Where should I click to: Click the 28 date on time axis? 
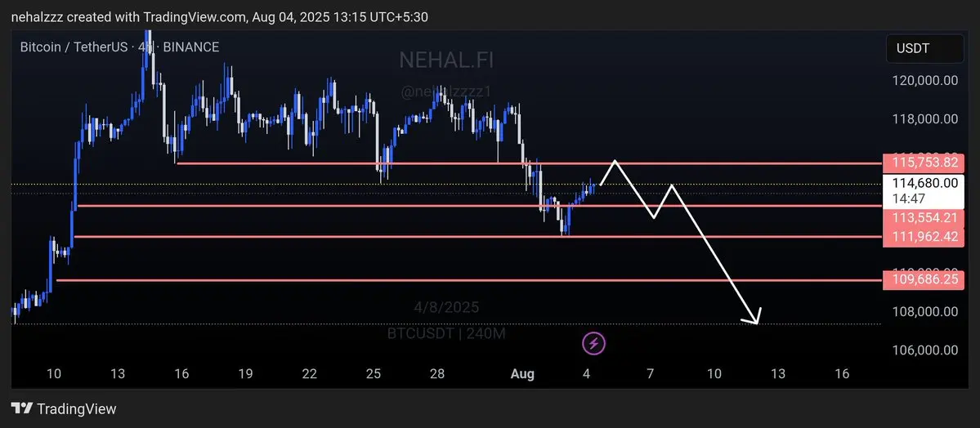(x=437, y=373)
